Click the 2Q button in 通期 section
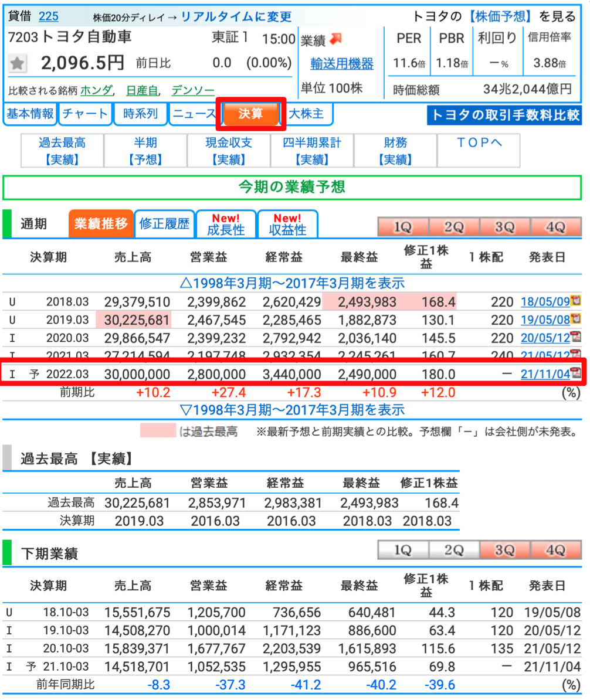This screenshot has width=590, height=700. tap(454, 227)
